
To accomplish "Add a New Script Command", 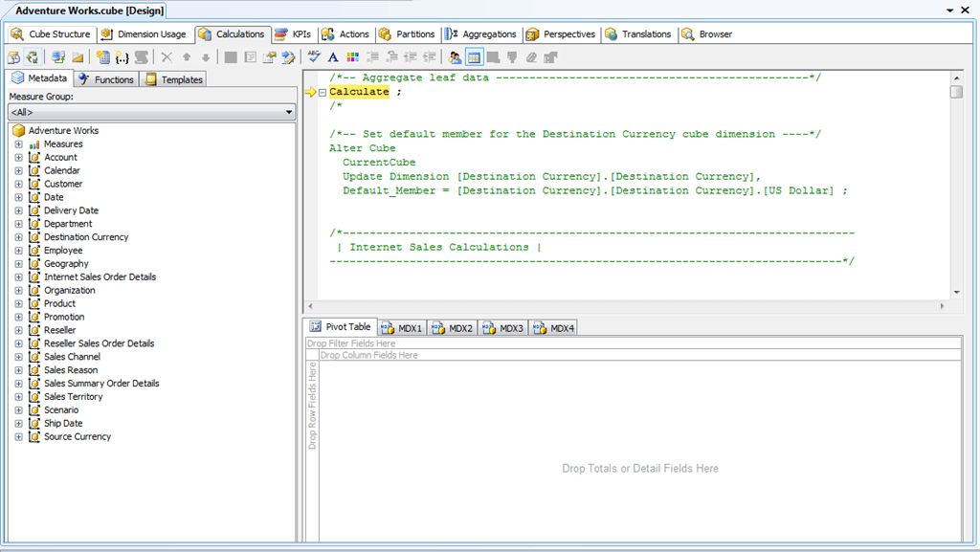I will pyautogui.click(x=142, y=57).
